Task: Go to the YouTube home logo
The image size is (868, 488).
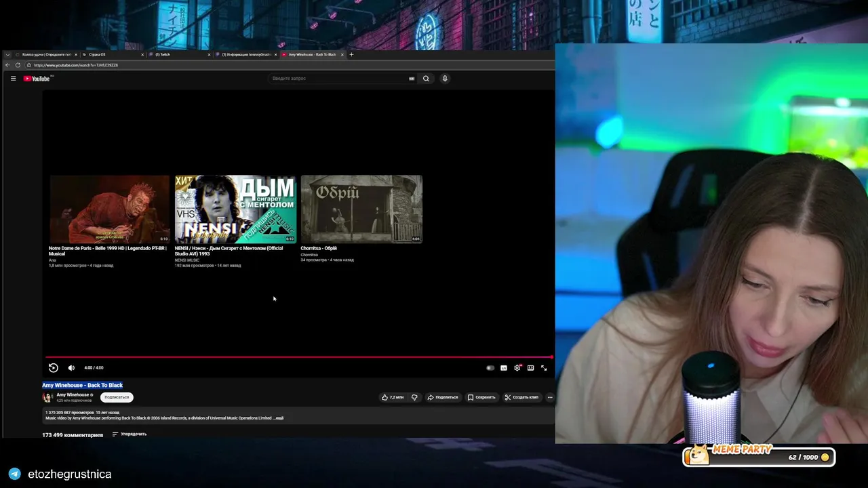Action: click(37, 79)
